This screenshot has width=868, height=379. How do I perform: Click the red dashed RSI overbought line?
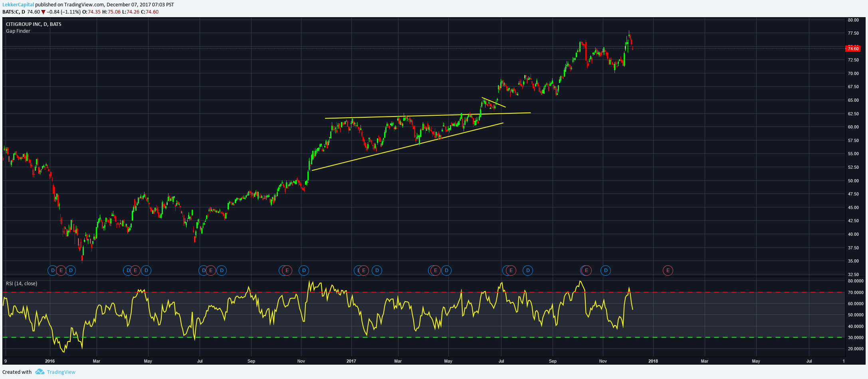click(x=423, y=292)
